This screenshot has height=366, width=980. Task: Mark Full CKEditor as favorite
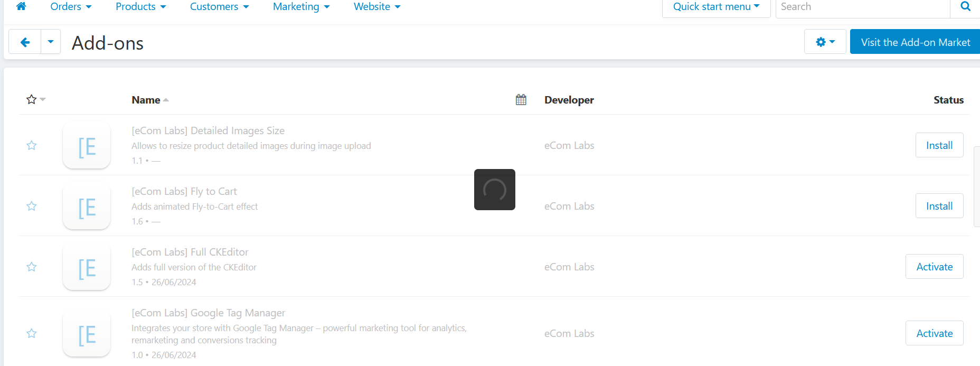coord(32,267)
